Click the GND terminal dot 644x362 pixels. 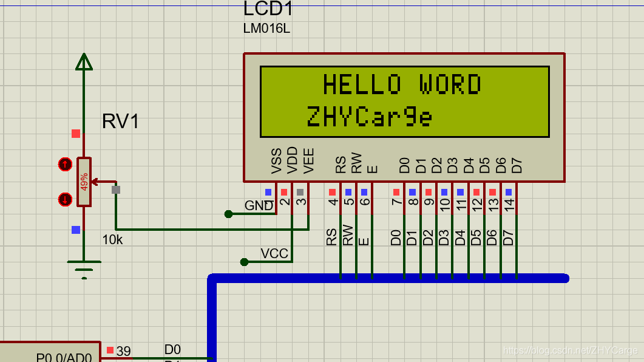(229, 214)
